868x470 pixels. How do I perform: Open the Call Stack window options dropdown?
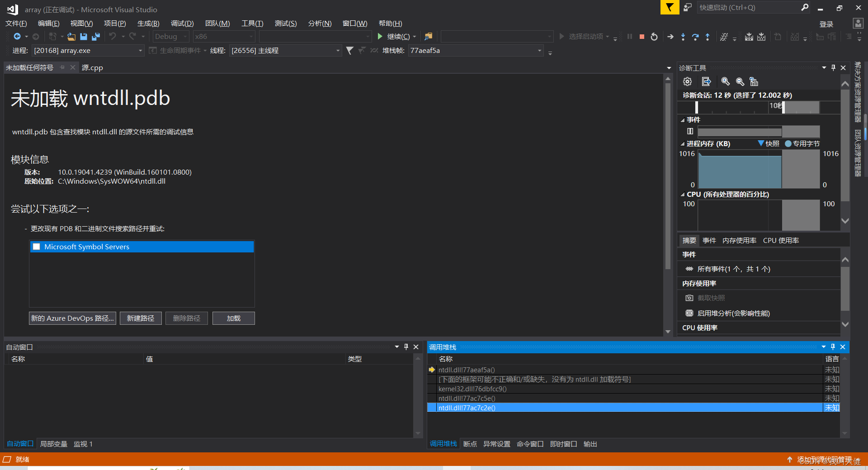point(824,347)
